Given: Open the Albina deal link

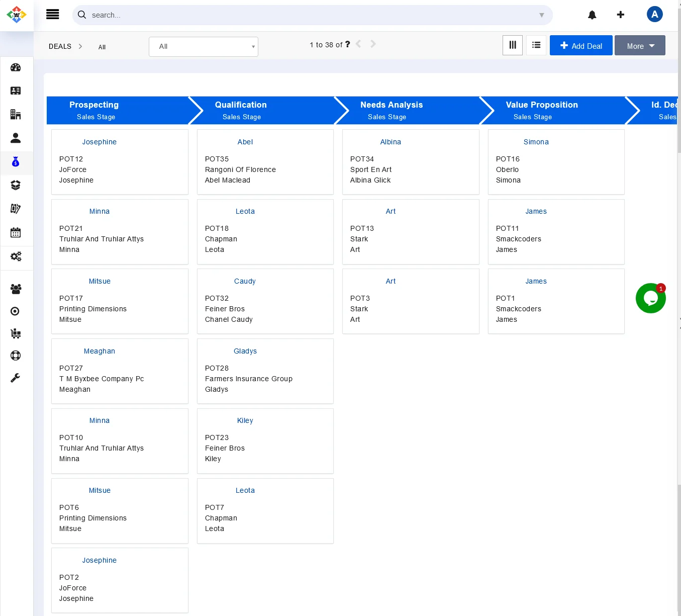Looking at the screenshot, I should (x=391, y=142).
